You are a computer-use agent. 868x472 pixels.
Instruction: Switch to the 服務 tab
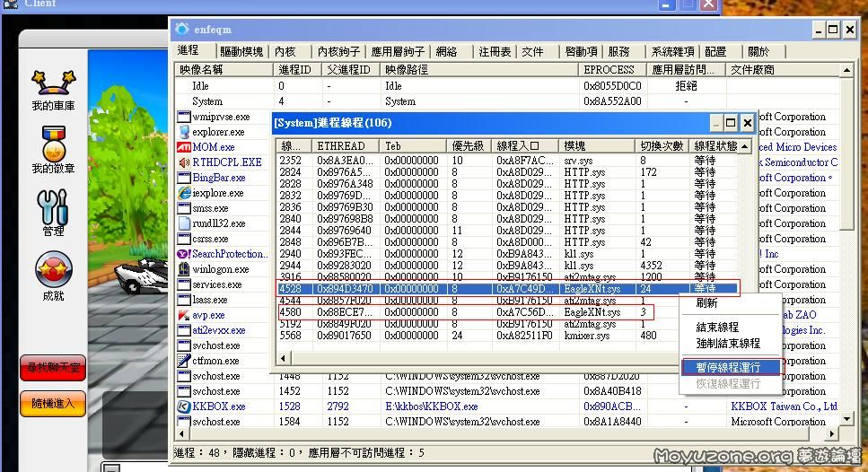click(618, 51)
